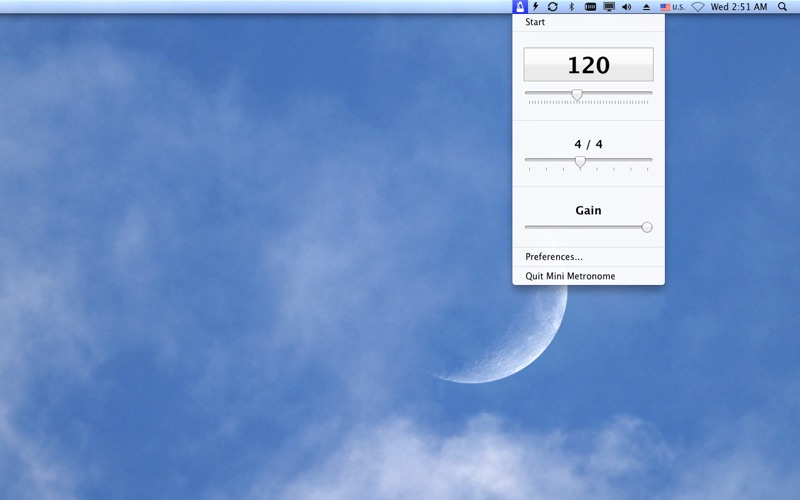Click the Mini Metronome menu bar icon

click(x=519, y=7)
